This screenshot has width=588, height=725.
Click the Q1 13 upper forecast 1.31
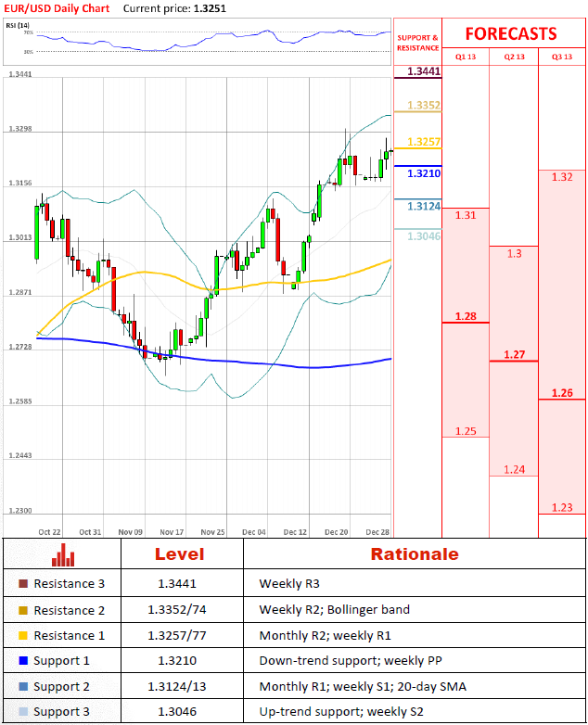pyautogui.click(x=466, y=215)
